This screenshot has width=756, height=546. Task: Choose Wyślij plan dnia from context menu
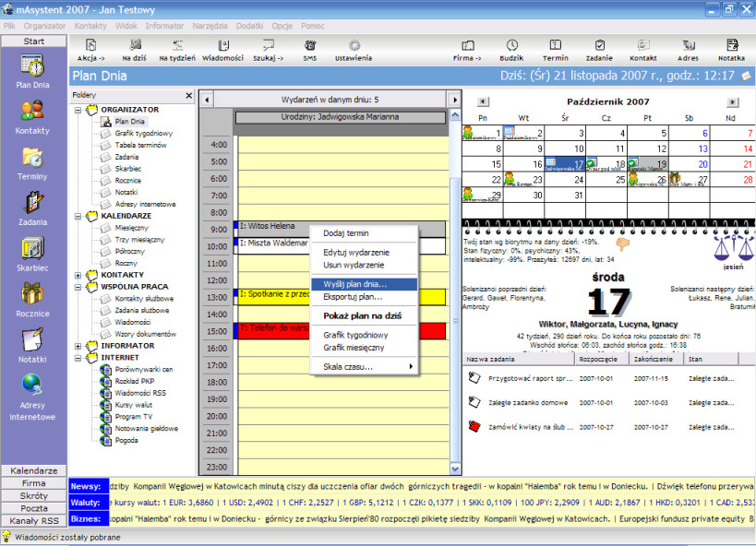pos(364,284)
